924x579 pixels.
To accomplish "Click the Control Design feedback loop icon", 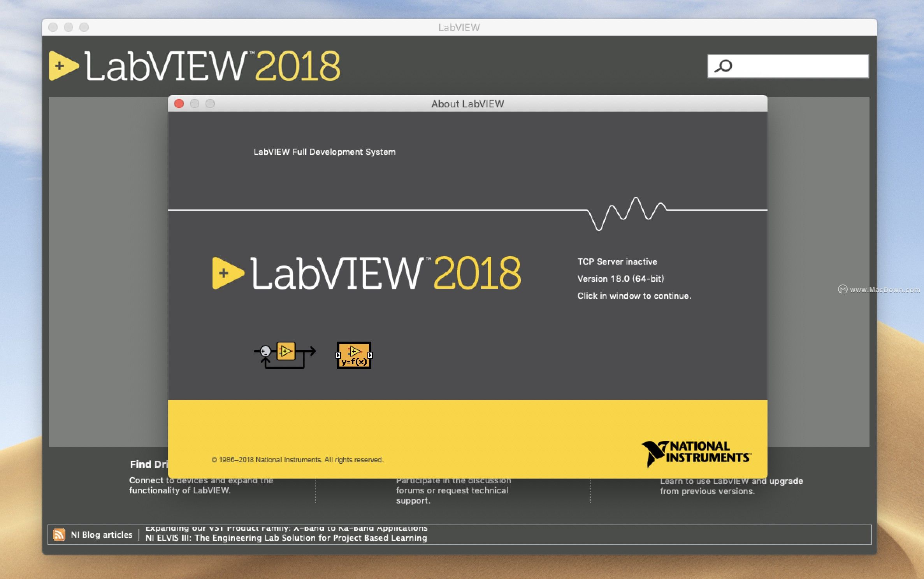I will (285, 355).
